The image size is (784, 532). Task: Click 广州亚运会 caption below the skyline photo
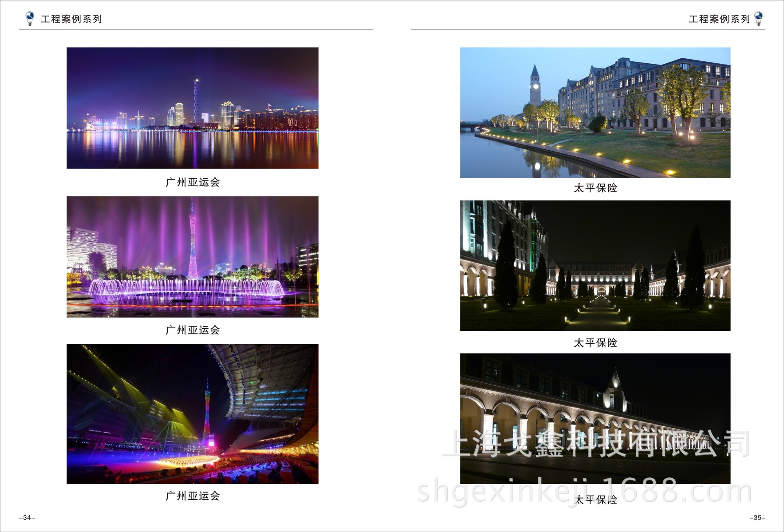click(x=193, y=182)
